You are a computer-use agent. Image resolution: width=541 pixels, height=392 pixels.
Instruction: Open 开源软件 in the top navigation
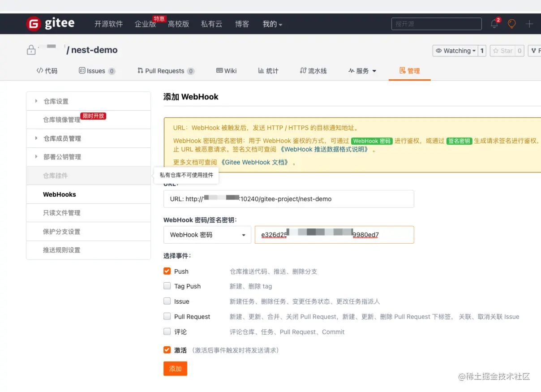click(108, 24)
